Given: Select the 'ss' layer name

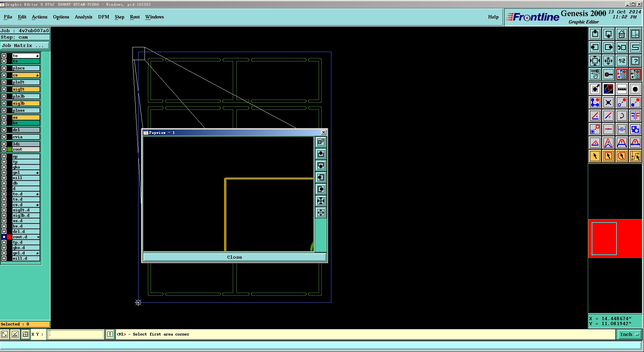Looking at the screenshot, I should (x=26, y=117).
